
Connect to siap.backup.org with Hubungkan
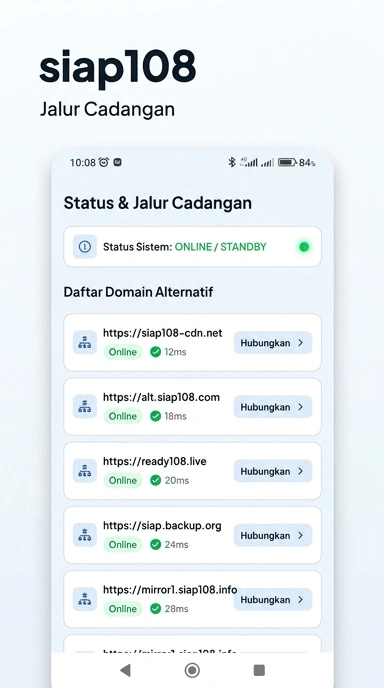click(273, 535)
